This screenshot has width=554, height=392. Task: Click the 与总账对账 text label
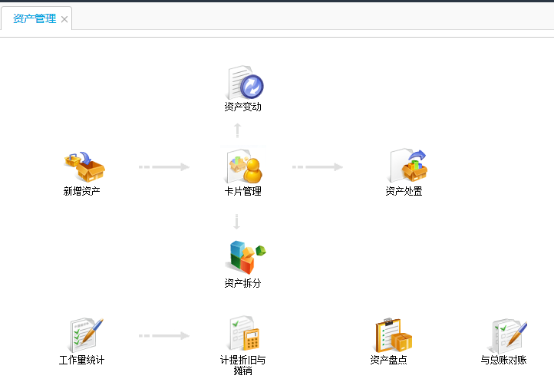coord(503,360)
